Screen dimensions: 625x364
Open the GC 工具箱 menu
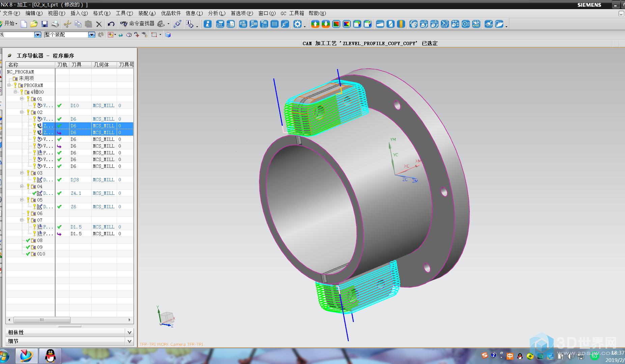point(292,13)
